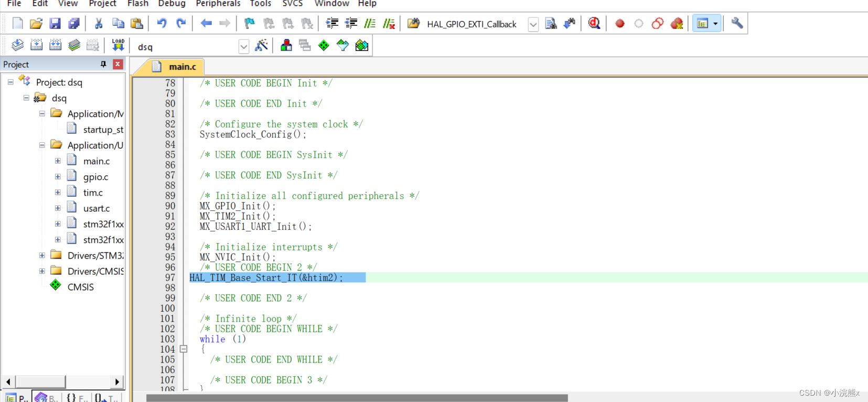The height and width of the screenshot is (402, 868).
Task: Download to flash LOAD icon
Action: click(x=118, y=46)
